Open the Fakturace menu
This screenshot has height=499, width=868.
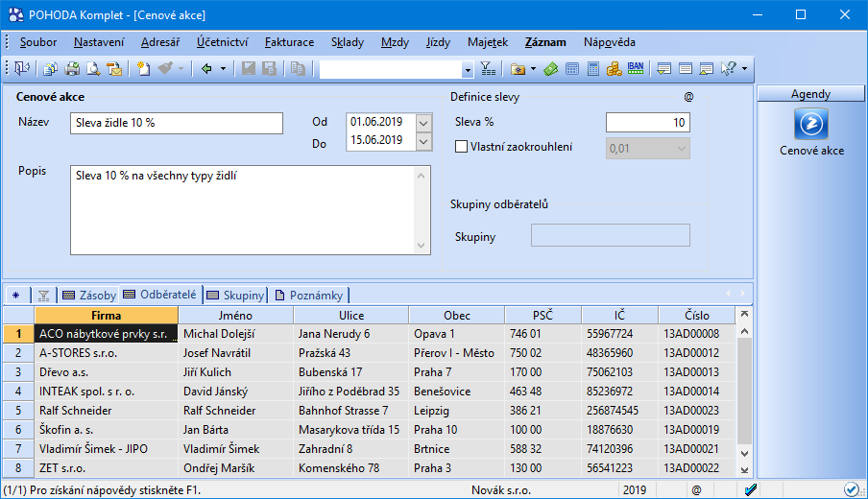[290, 42]
